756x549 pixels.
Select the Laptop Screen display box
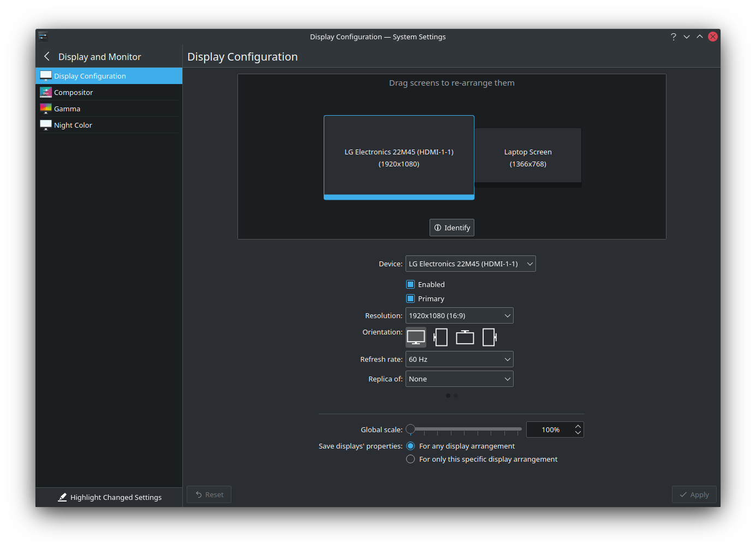coord(528,157)
